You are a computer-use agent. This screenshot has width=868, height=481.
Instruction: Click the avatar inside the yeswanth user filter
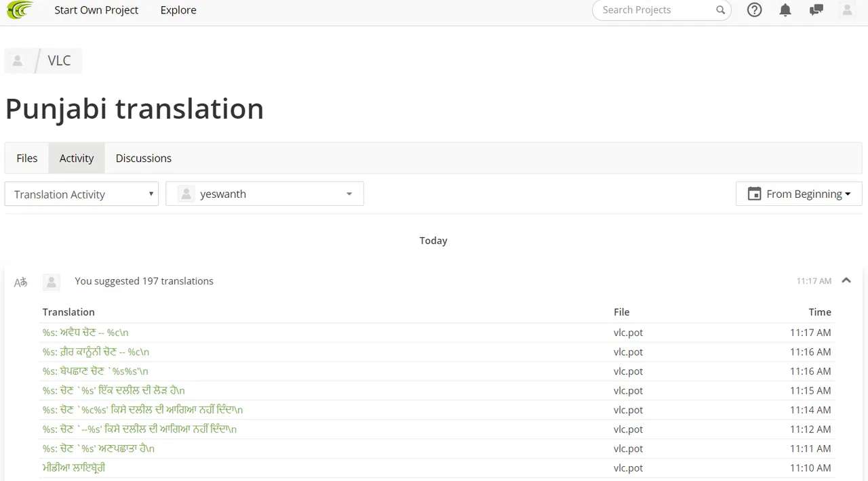(186, 194)
